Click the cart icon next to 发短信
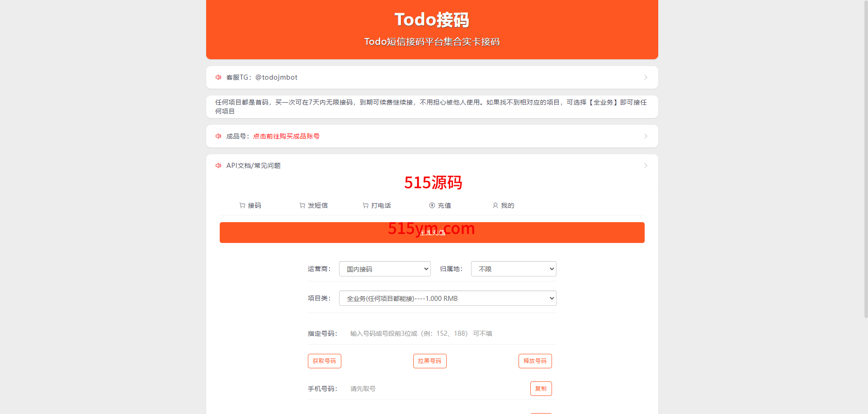 [x=302, y=205]
